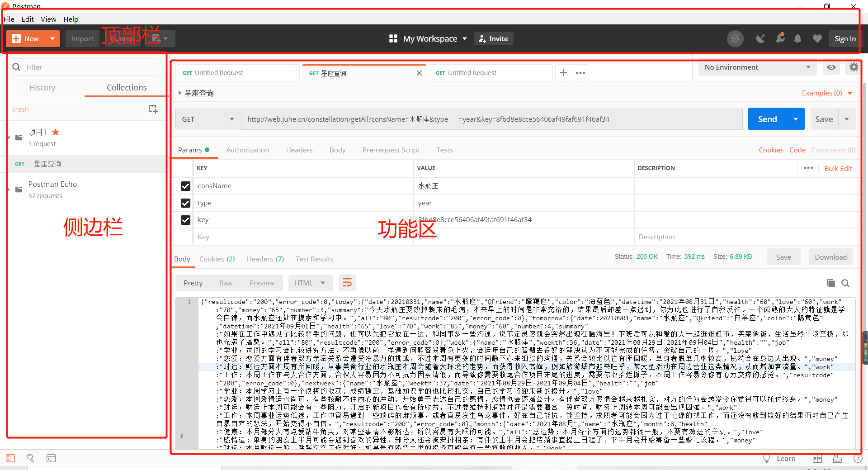Select the Preview response view
This screenshot has width=868, height=470.
point(262,283)
